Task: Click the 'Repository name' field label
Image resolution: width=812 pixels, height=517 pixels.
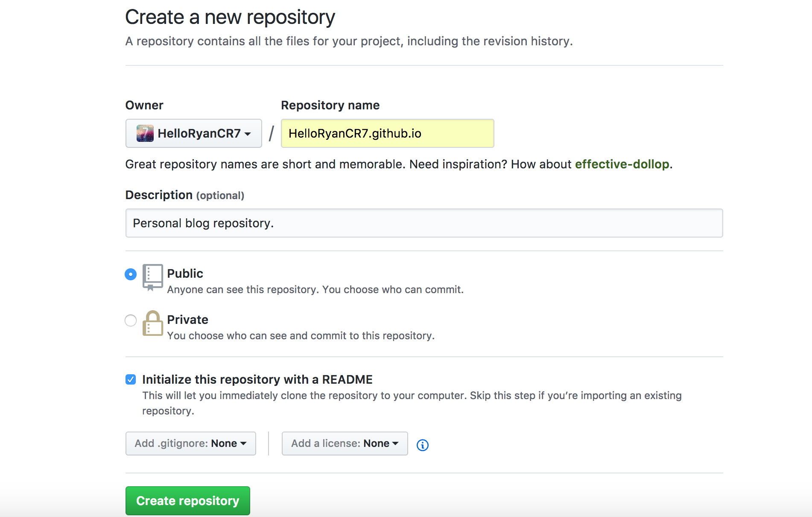Action: click(x=330, y=105)
